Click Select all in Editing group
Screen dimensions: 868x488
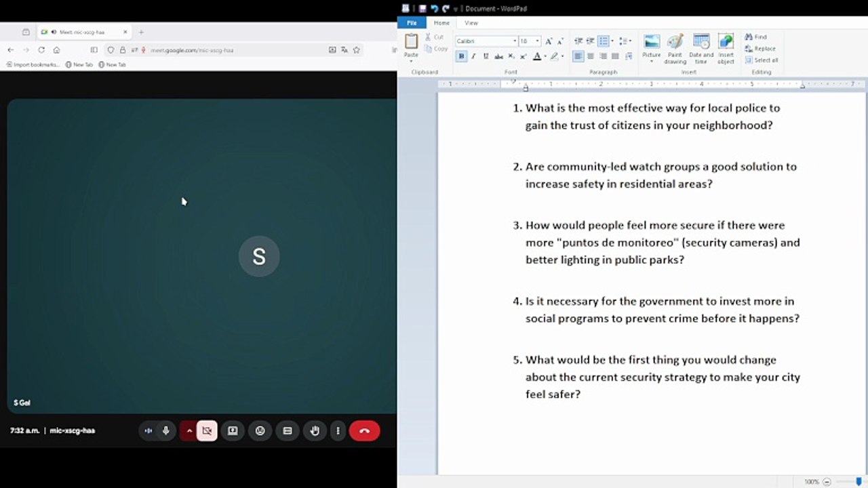point(762,60)
